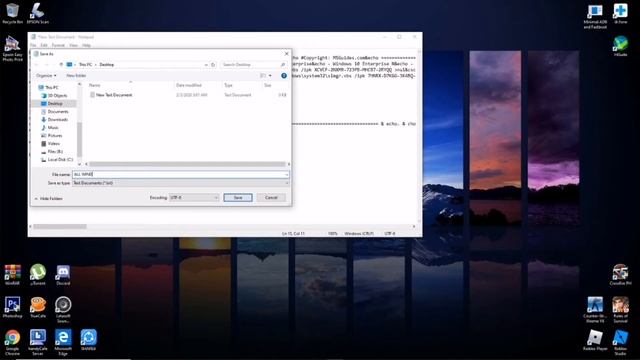Launch Microsoft Edge from the desktop
Screen dimensions: 640x360
tap(63, 342)
